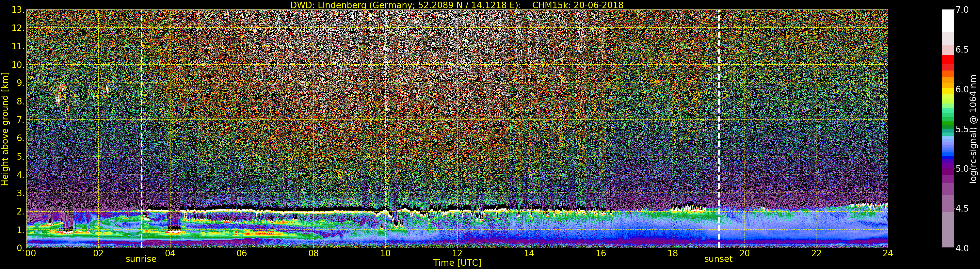Screen dimensions: 980x269
Task: Pick the green band in the colorbar
Action: point(948,124)
